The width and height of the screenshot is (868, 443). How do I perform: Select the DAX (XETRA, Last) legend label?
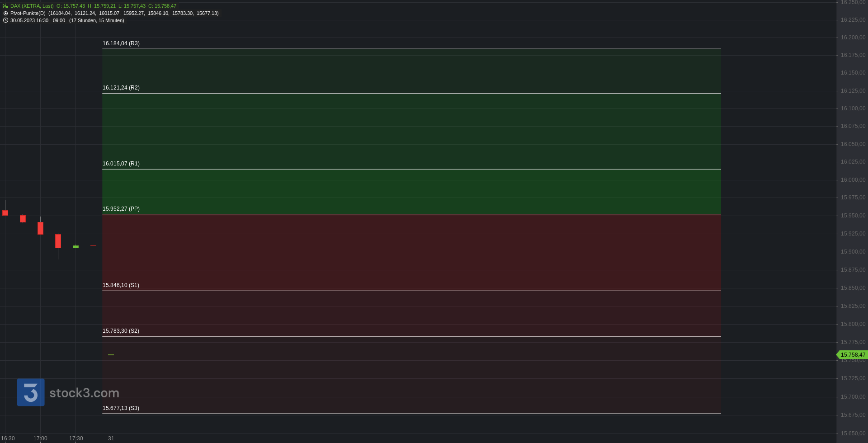[32, 6]
